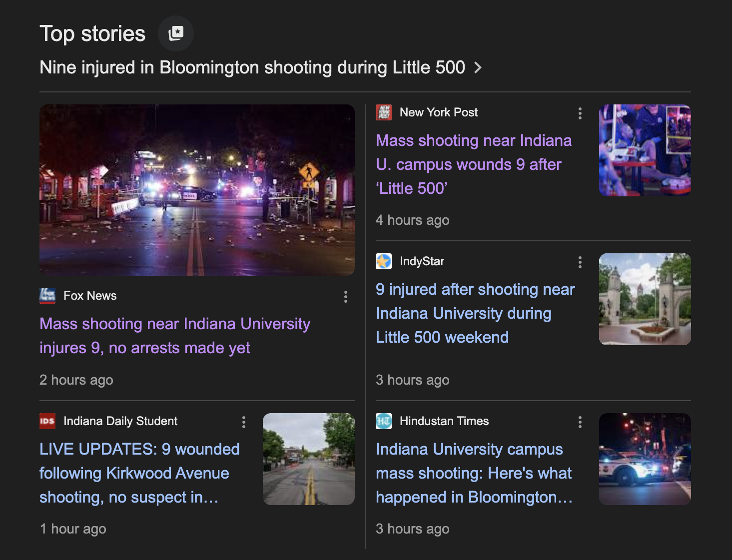Click the New York Post logo icon
Screen dimensions: 732x560
[384, 112]
